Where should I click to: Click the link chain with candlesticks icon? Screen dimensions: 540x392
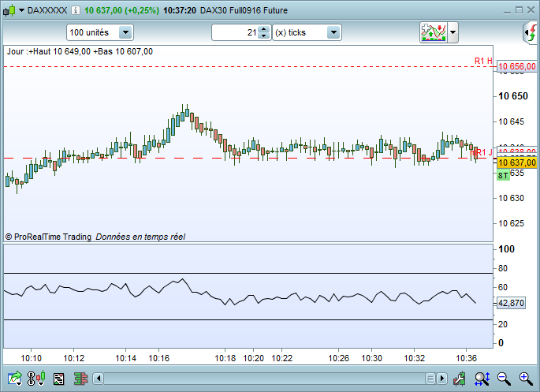tap(36, 379)
